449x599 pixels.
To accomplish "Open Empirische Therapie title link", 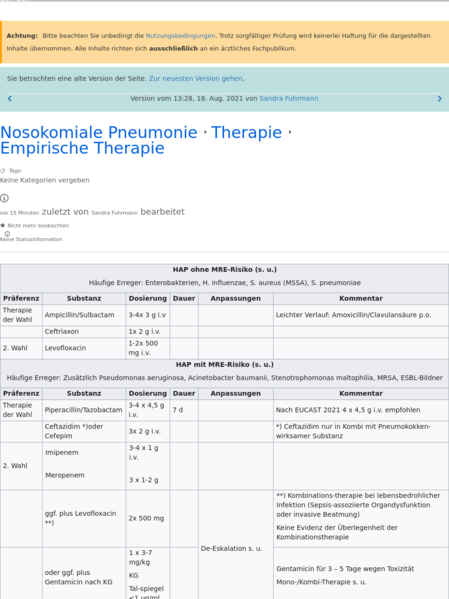I will tap(82, 148).
